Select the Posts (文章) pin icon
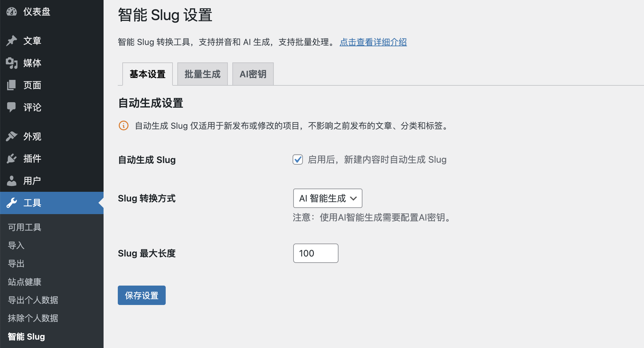Image resolution: width=644 pixels, height=348 pixels. point(11,40)
